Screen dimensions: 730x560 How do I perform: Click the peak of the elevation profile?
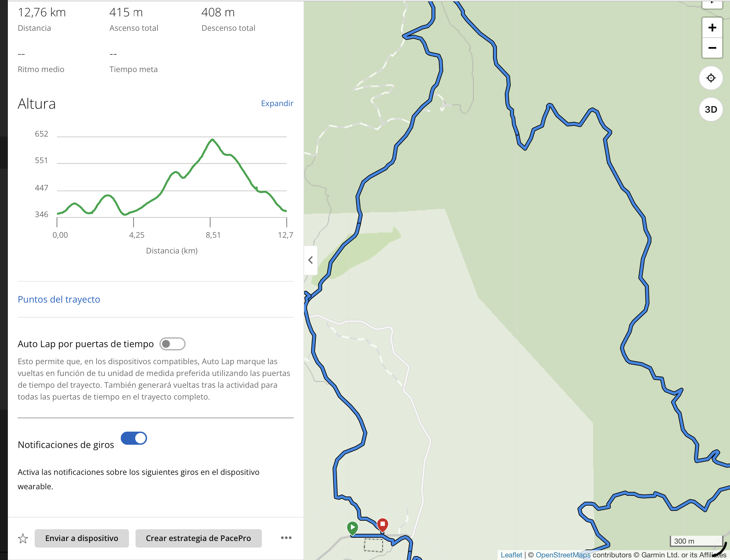[212, 140]
